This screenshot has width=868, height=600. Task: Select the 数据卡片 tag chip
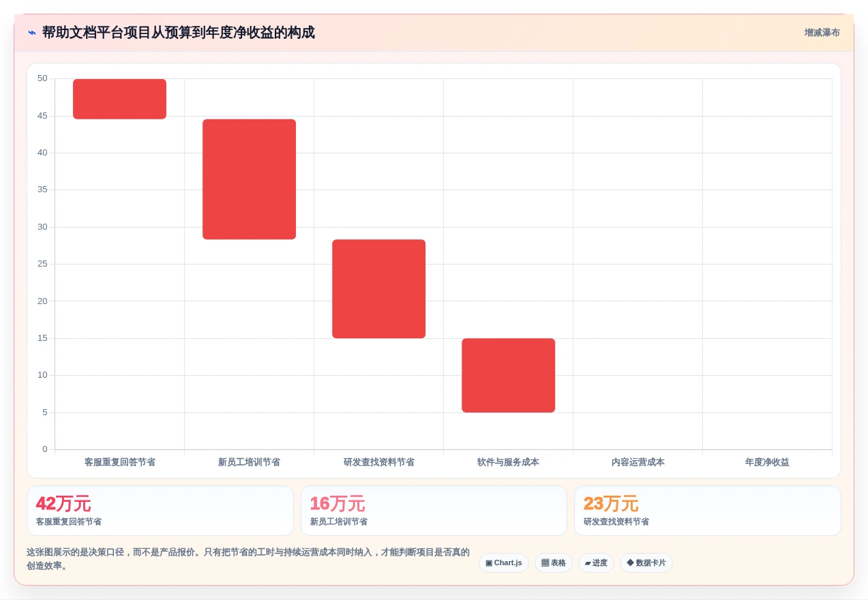click(x=646, y=563)
